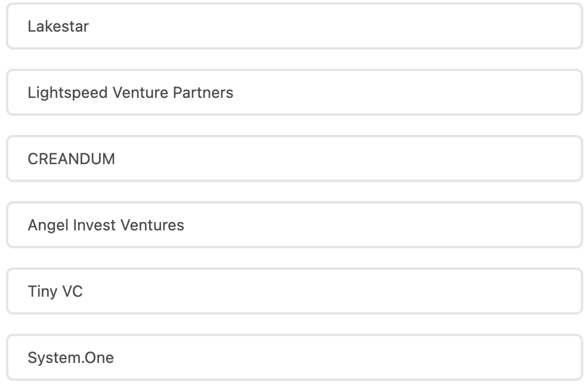Pick the CREANDUM entry
This screenshot has width=588, height=388.
click(294, 159)
